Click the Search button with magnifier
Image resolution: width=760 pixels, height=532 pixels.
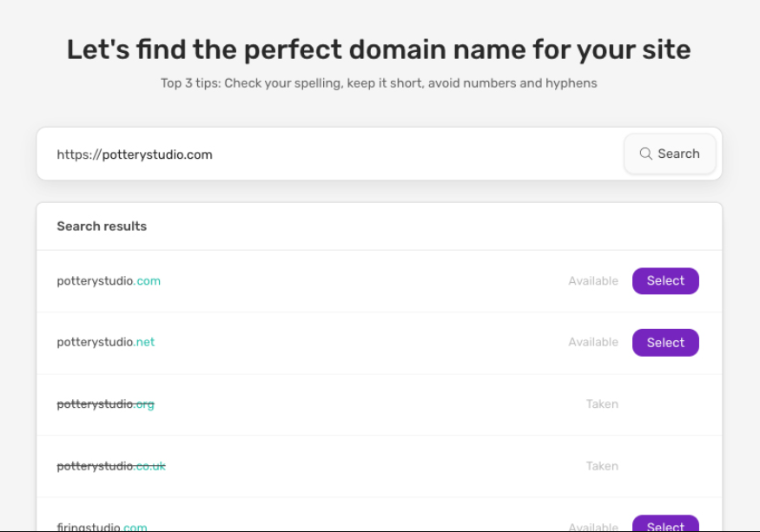[x=670, y=154]
